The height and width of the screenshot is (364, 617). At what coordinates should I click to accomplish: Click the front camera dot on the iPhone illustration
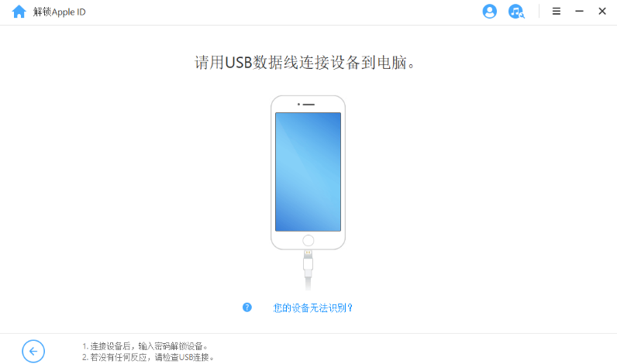pyautogui.click(x=298, y=105)
